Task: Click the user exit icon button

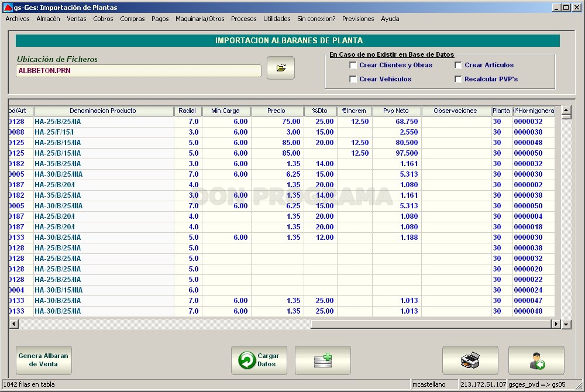Action: pyautogui.click(x=536, y=360)
